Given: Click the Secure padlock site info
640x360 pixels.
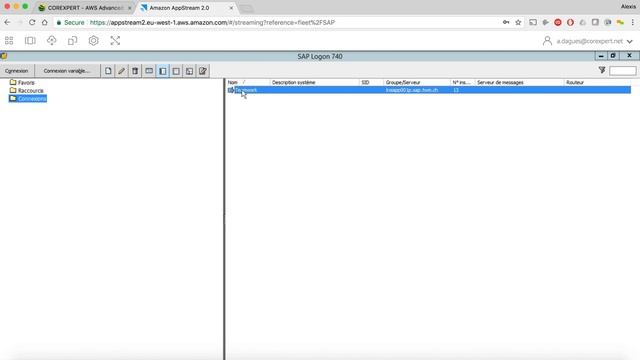Looking at the screenshot, I should point(70,22).
